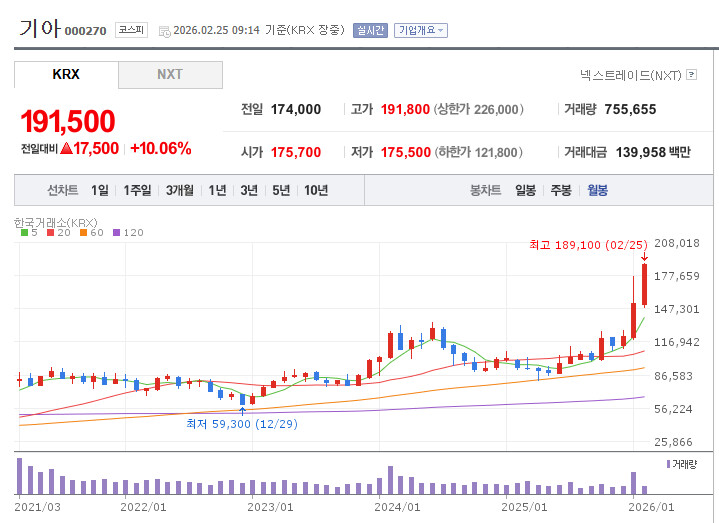The width and height of the screenshot is (719, 523).
Task: Click the 코스피 market badge
Action: 131,30
